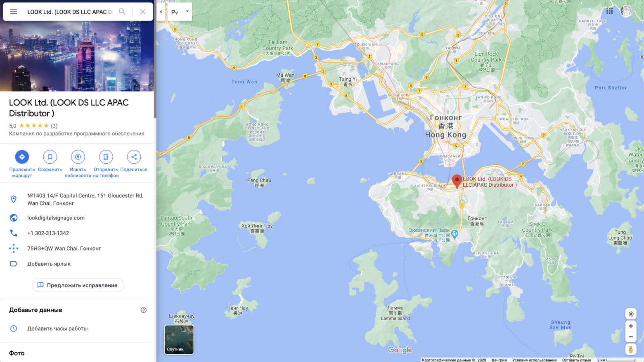Click inside the search input field
Image resolution: width=644 pixels, height=362 pixels.
[70, 12]
